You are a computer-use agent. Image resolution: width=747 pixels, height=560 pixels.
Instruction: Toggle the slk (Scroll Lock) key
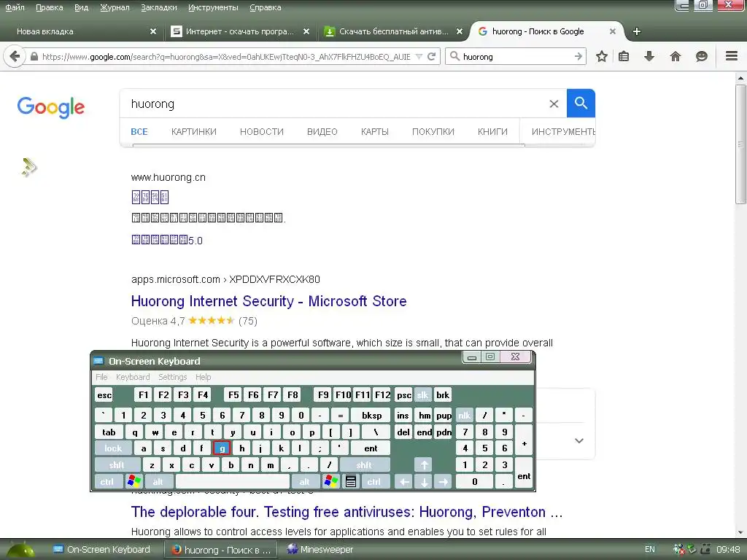click(x=422, y=394)
